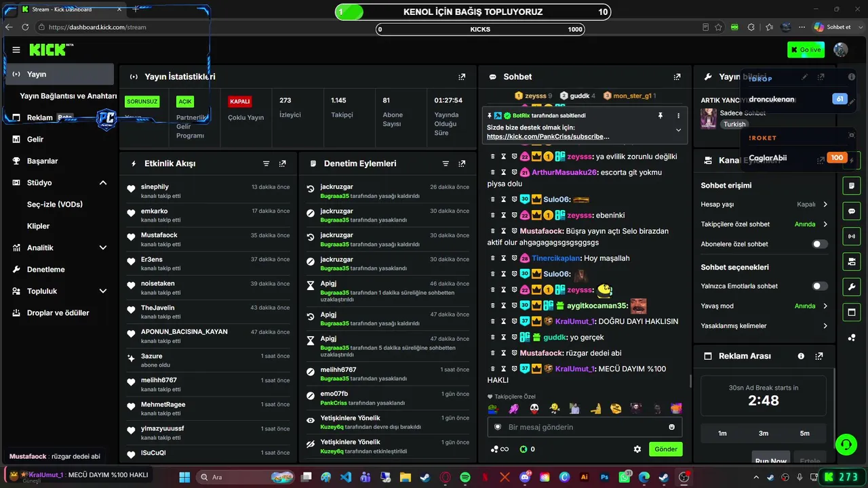Open the wrench widget in right sidebar
The height and width of the screenshot is (488, 868).
point(852,287)
